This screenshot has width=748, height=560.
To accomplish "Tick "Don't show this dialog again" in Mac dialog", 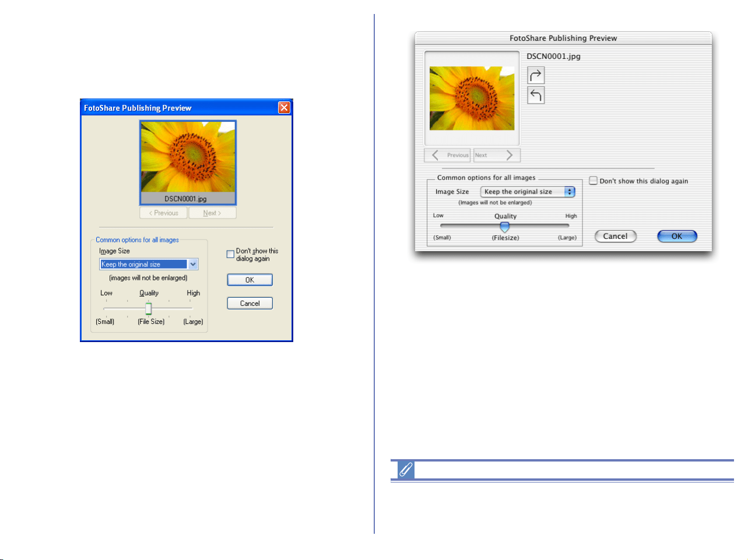I will coord(593,181).
